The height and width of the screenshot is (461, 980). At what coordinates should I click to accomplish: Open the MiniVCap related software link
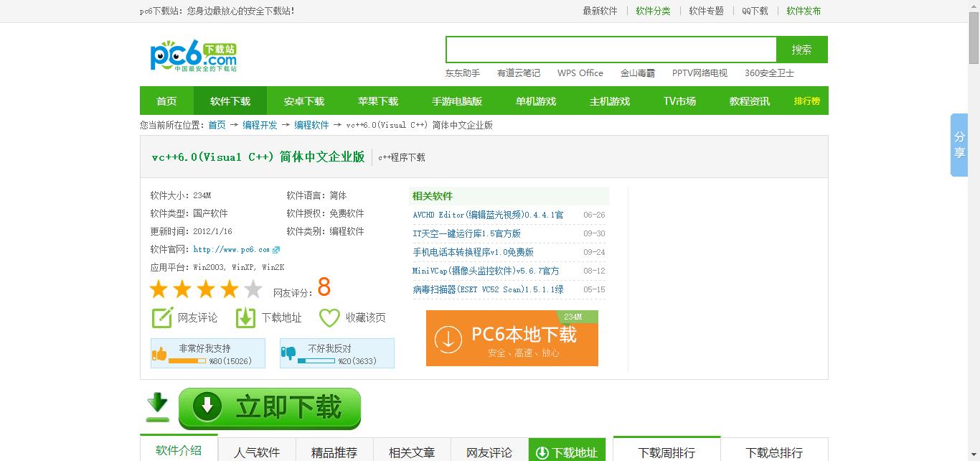pos(486,271)
